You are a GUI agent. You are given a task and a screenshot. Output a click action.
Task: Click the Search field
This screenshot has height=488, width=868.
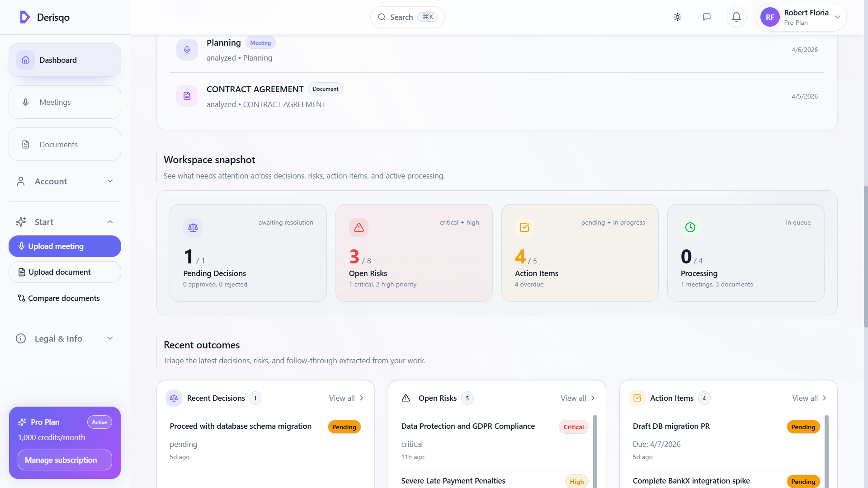tap(407, 17)
